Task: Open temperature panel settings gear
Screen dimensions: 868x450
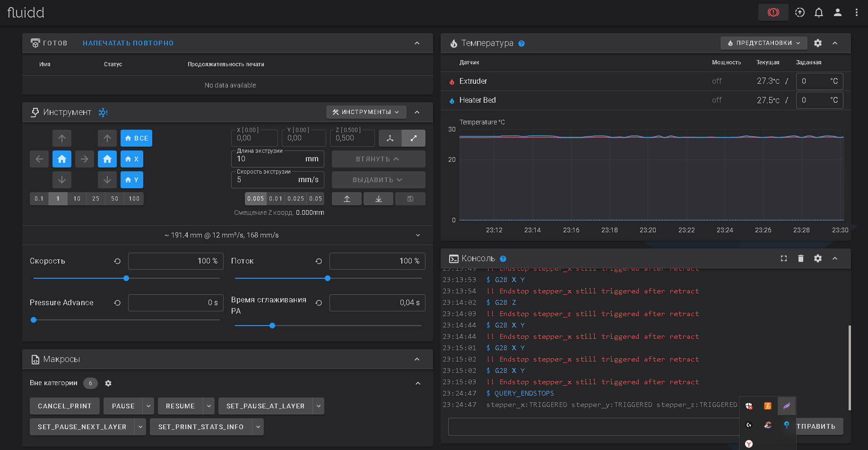Action: coord(817,43)
